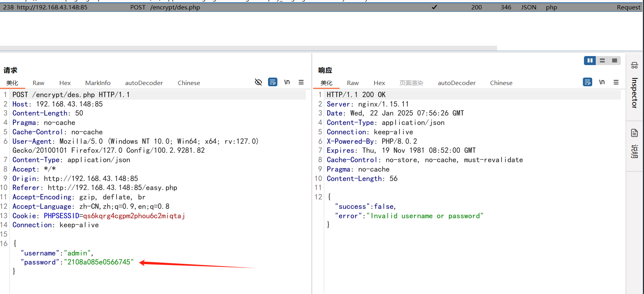Toggle show newlines \n in request panel
The height and width of the screenshot is (294, 644).
287,82
